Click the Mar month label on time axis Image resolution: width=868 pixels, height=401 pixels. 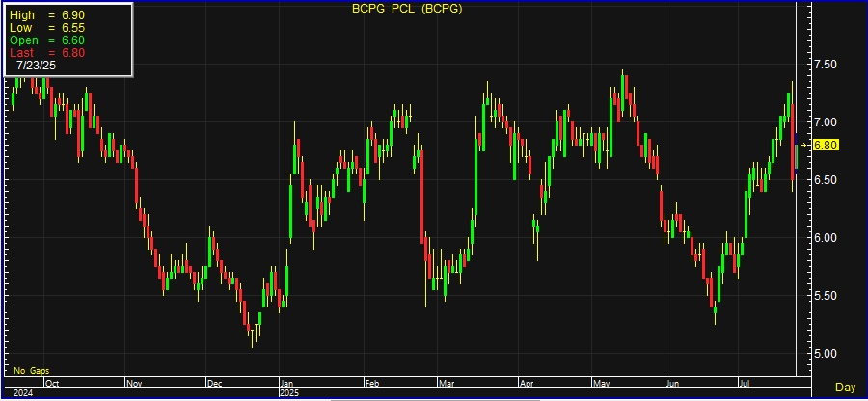click(x=446, y=382)
